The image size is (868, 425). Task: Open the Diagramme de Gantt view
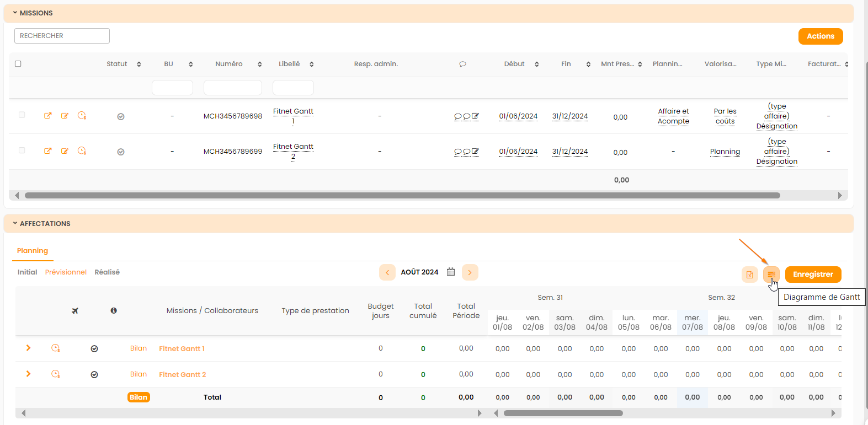[x=771, y=274]
